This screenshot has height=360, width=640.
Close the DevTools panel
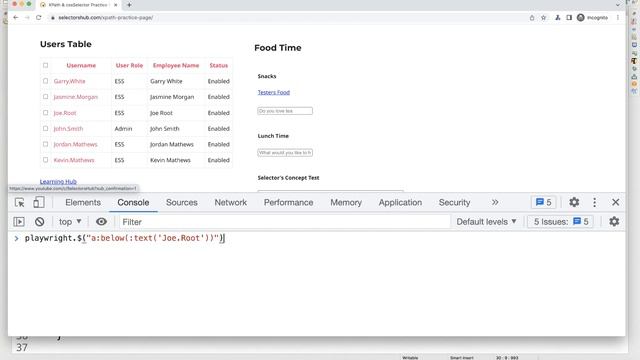pyautogui.click(x=616, y=202)
